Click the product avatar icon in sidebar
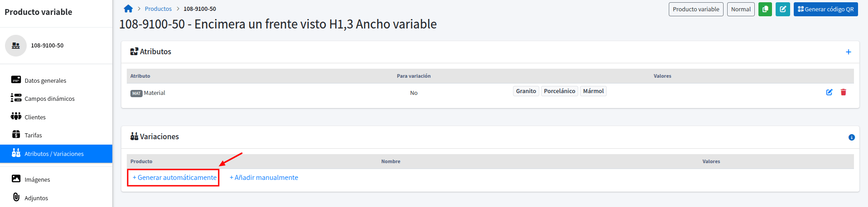 click(16, 46)
